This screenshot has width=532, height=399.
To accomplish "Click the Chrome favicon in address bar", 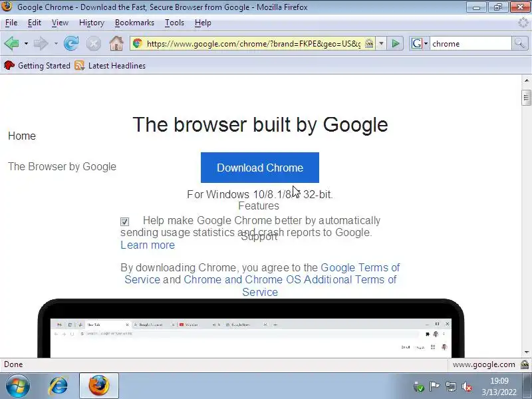I will pyautogui.click(x=138, y=43).
